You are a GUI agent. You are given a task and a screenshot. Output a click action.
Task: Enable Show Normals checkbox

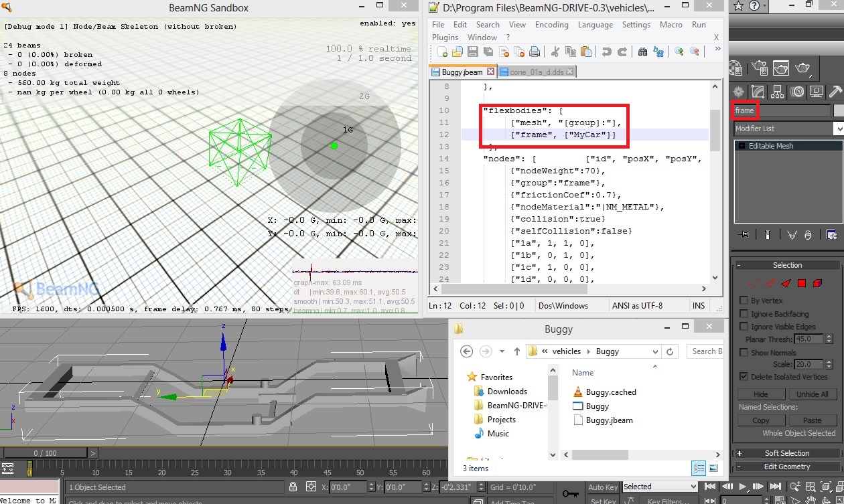tap(744, 352)
